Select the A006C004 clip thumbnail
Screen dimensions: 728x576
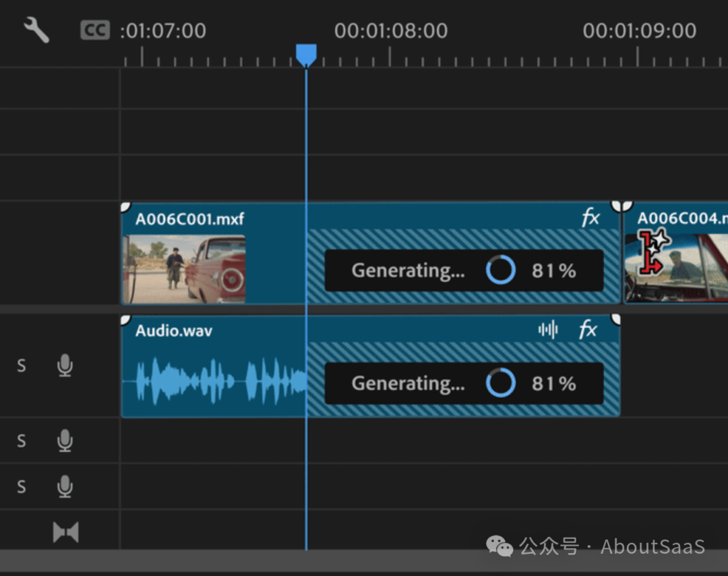[677, 268]
